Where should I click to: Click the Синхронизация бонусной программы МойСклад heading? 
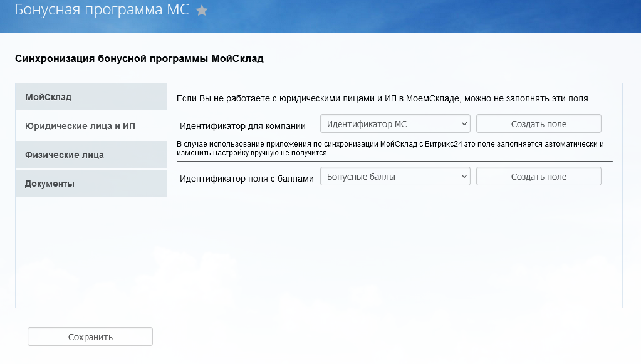(139, 59)
